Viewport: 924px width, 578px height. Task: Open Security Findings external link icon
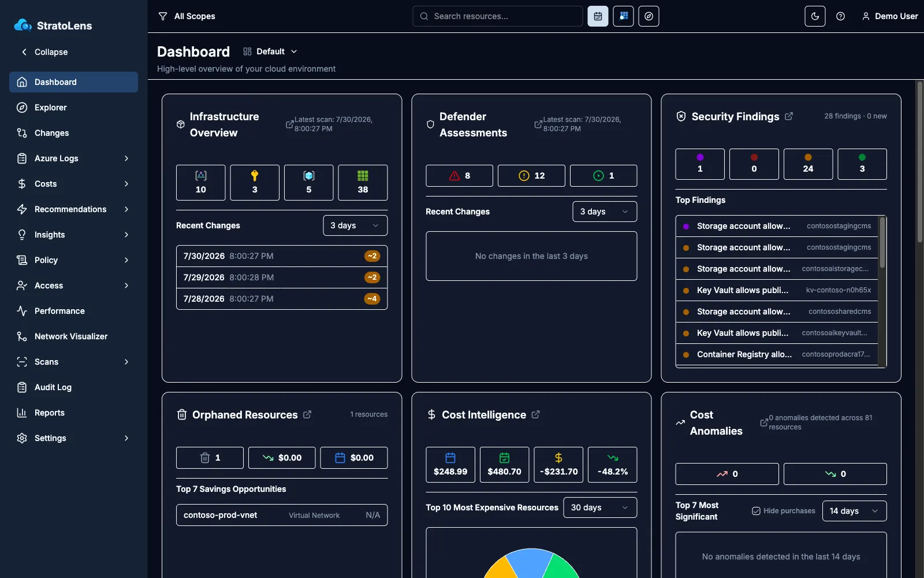tap(789, 116)
